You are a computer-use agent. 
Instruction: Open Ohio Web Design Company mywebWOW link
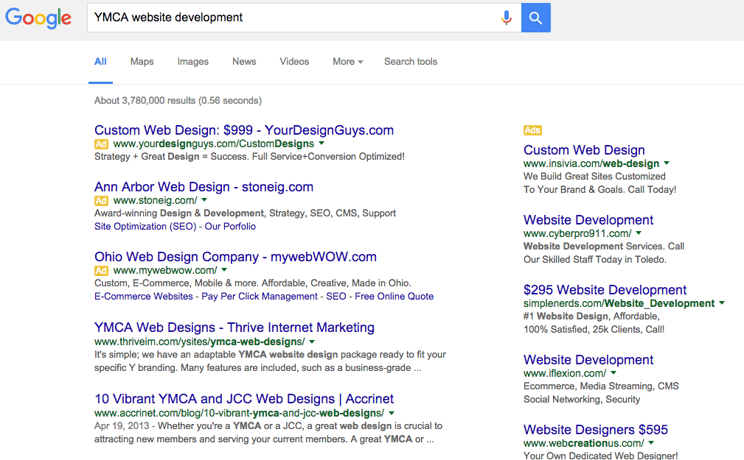click(235, 257)
